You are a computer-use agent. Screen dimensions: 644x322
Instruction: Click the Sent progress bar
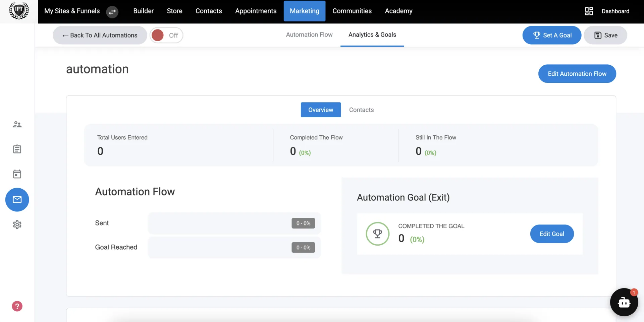(234, 223)
